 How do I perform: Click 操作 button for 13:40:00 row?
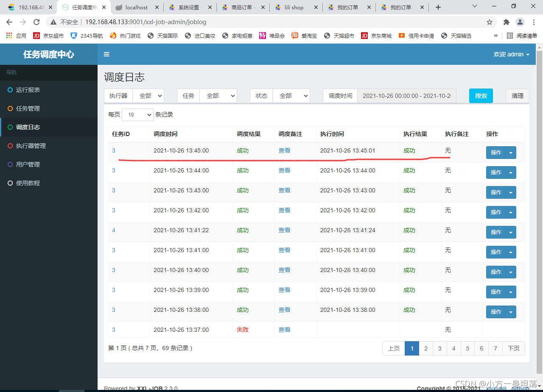click(x=496, y=272)
